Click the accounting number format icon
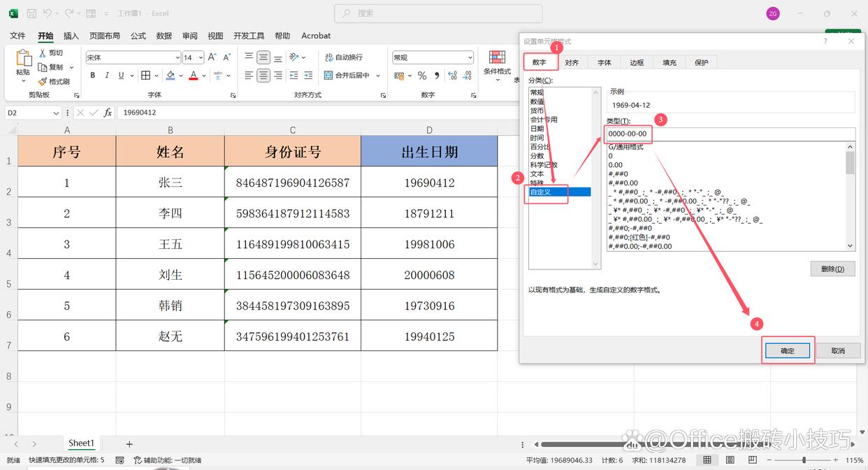Screen dimensions: 868x470 [400, 76]
